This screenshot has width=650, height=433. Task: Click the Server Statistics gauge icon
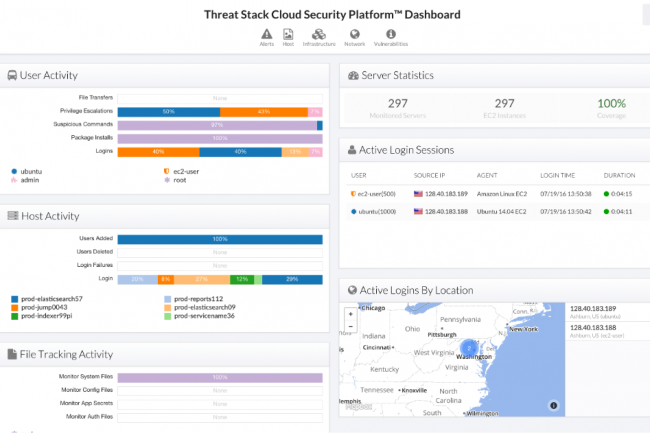tap(353, 75)
